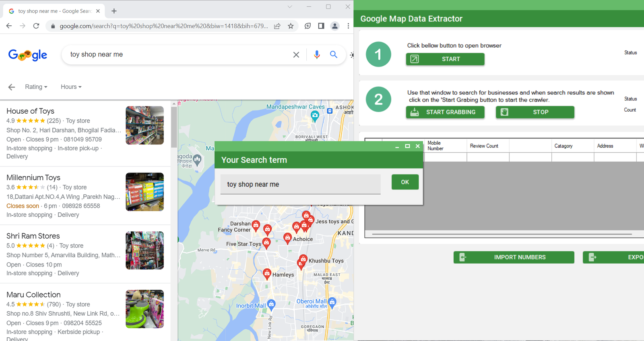Expand the Hours filter dropdown
The width and height of the screenshot is (644, 341).
coord(71,87)
